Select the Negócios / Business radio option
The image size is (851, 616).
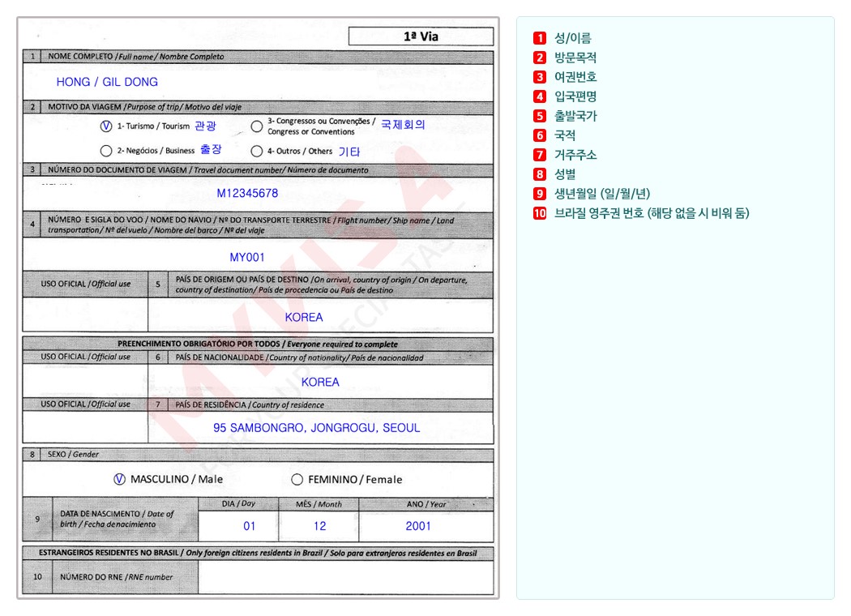pos(106,151)
